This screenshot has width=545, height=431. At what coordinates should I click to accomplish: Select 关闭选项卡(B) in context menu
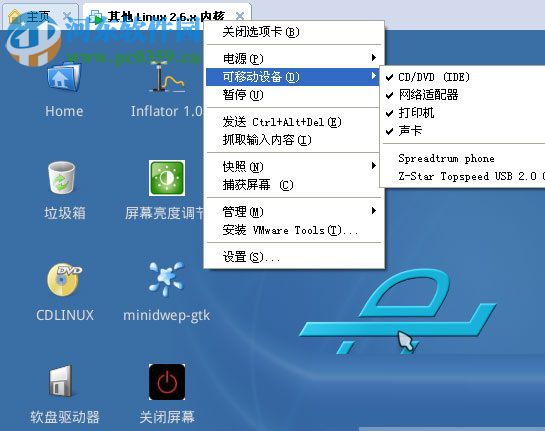click(294, 32)
